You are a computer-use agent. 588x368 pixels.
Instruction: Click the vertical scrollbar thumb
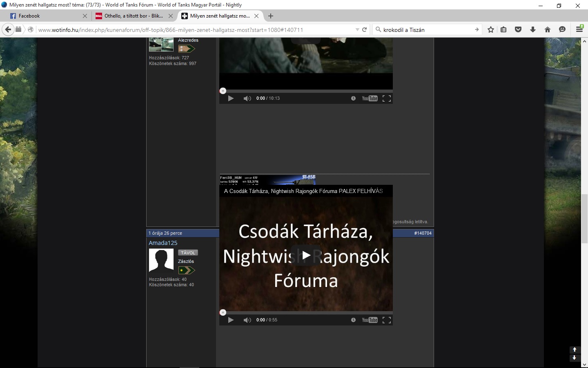click(x=585, y=219)
